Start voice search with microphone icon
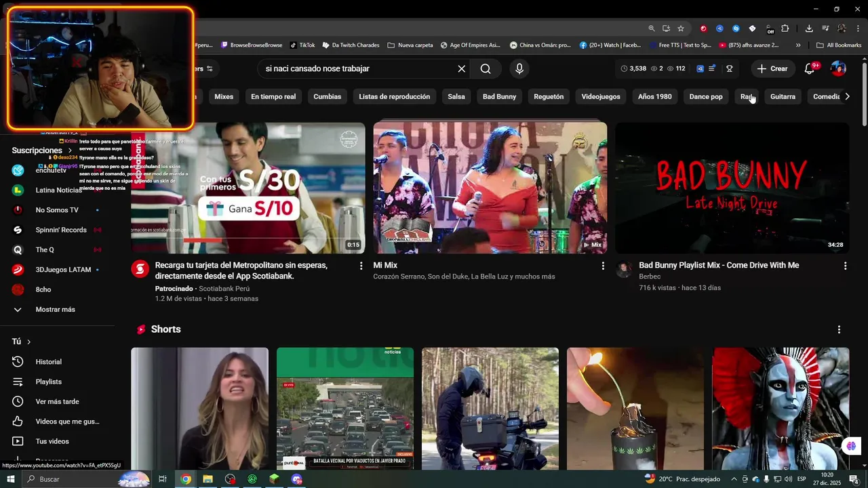Viewport: 868px width, 488px height. [519, 68]
